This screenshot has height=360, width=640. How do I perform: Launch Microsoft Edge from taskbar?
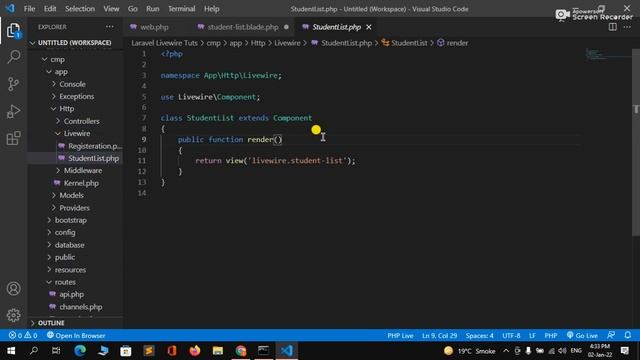click(80, 351)
